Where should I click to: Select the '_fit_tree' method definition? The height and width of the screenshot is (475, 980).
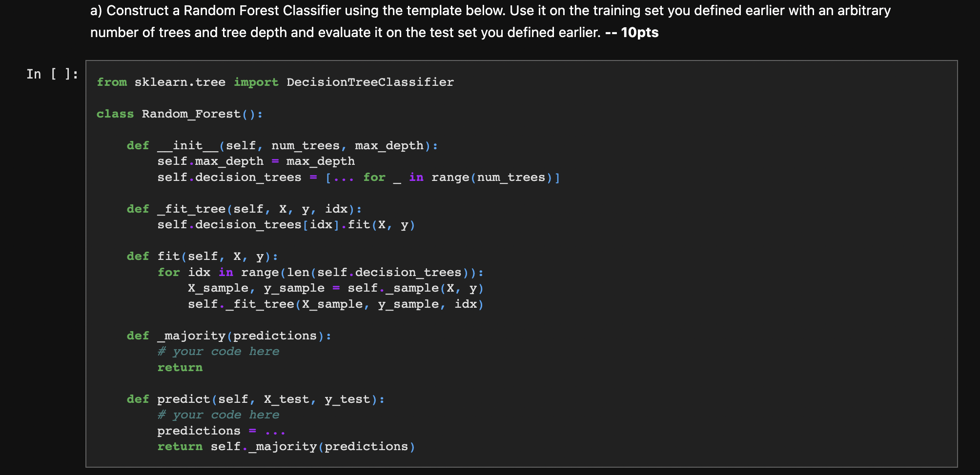(243, 209)
